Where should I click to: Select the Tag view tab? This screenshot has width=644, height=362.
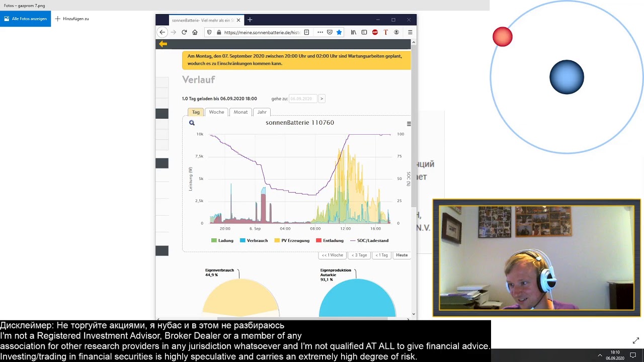point(196,112)
